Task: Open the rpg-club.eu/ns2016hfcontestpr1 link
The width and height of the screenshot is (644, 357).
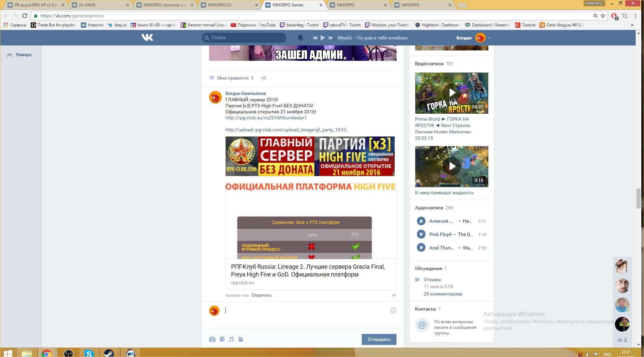Action: coord(266,118)
